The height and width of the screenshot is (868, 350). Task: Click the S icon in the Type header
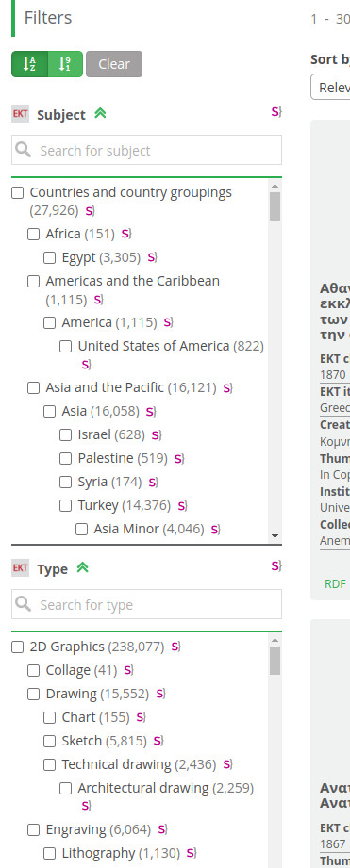[x=276, y=565]
